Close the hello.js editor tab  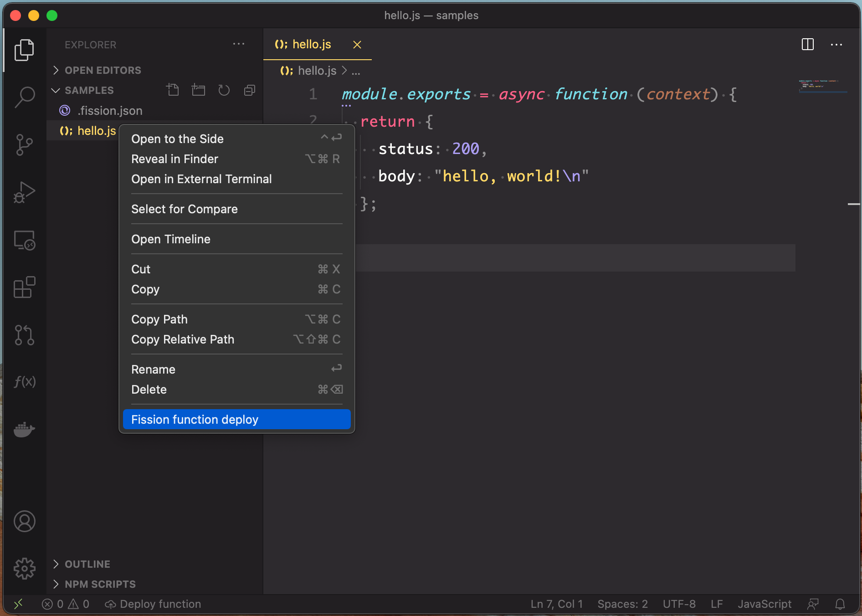click(x=357, y=45)
